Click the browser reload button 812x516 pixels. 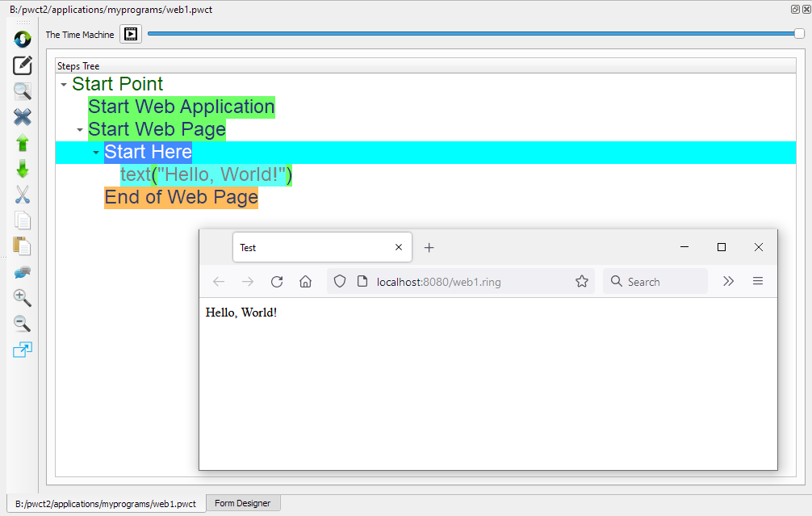pos(277,282)
